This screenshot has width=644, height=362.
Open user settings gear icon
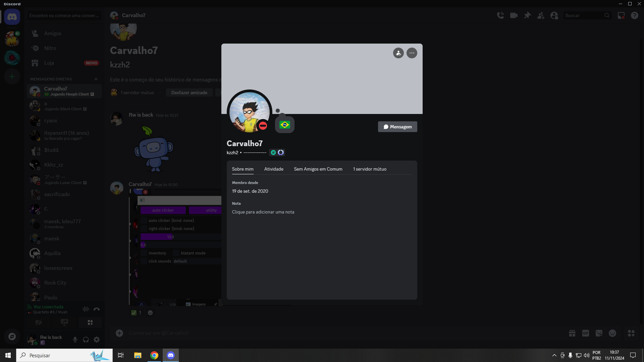97,340
